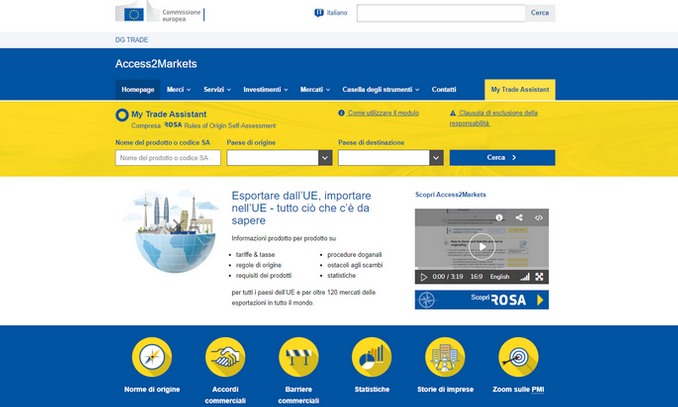Click the Storie di imprese buildings icon
Viewport: 678px width, 407px height.
445,357
